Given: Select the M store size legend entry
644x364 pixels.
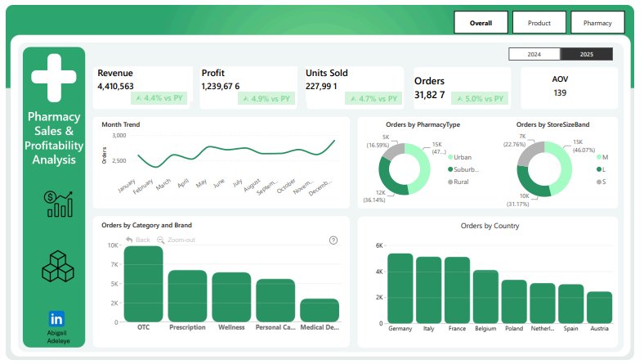Looking at the screenshot, I should pos(602,157).
